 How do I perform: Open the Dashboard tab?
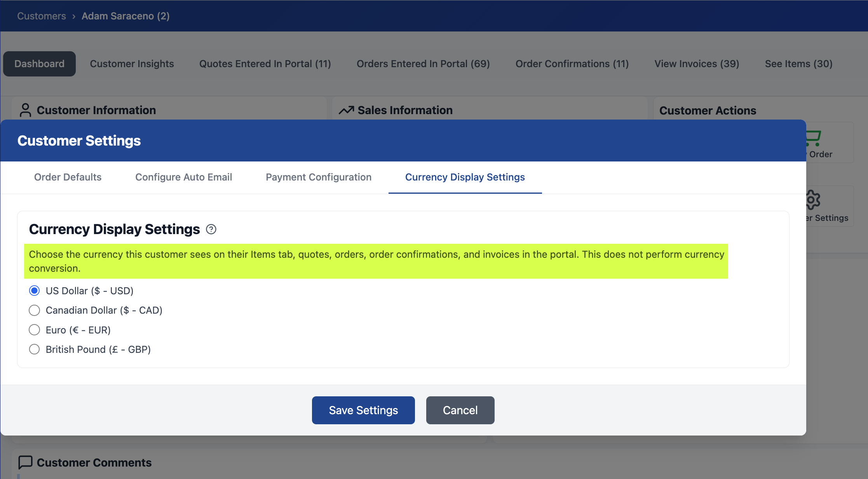pyautogui.click(x=39, y=64)
